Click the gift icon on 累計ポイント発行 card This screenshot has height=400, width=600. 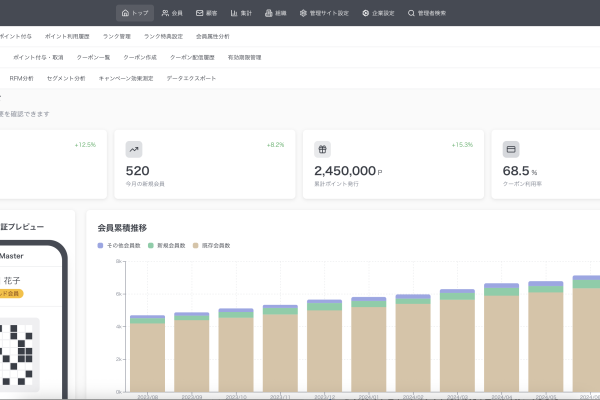(x=322, y=149)
